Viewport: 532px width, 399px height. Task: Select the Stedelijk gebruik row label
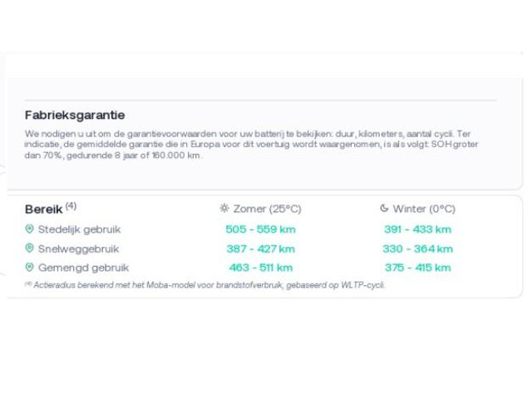tap(79, 229)
